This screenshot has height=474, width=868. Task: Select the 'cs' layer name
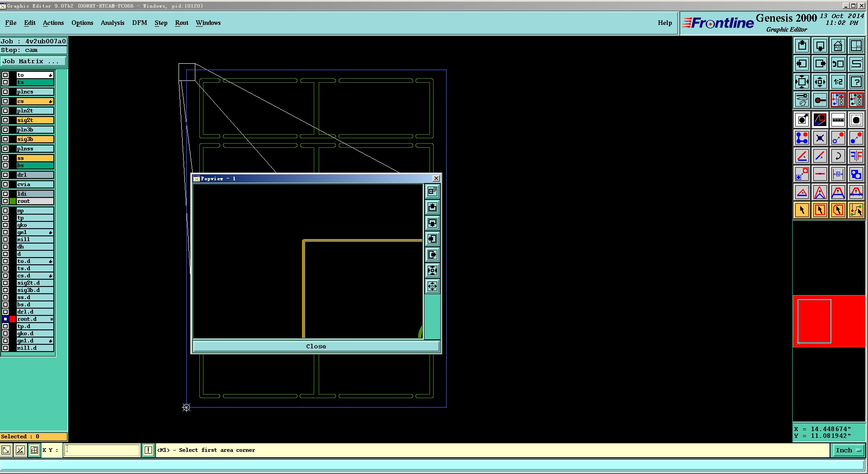(x=35, y=101)
